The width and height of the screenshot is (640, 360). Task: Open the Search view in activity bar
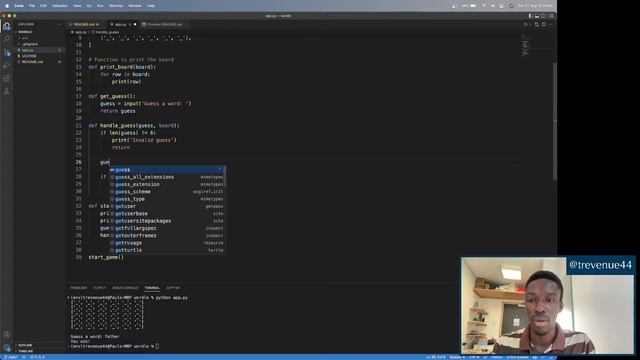[x=7, y=39]
